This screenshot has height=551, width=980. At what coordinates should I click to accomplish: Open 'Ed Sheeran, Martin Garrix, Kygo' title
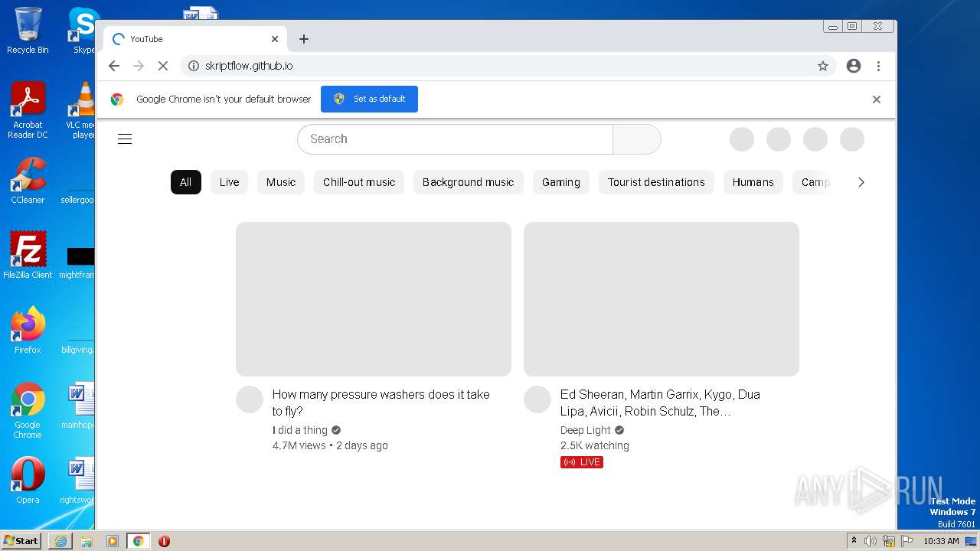pos(660,403)
